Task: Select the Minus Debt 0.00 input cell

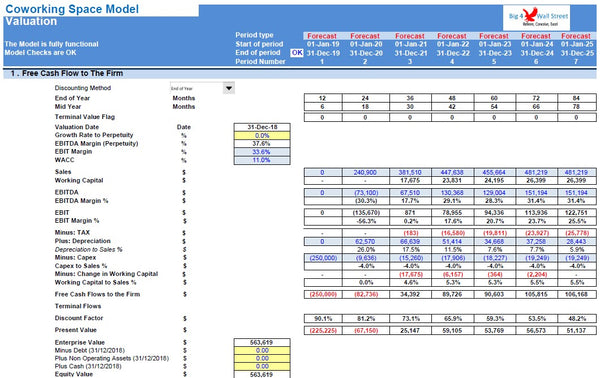Action: coord(262,350)
